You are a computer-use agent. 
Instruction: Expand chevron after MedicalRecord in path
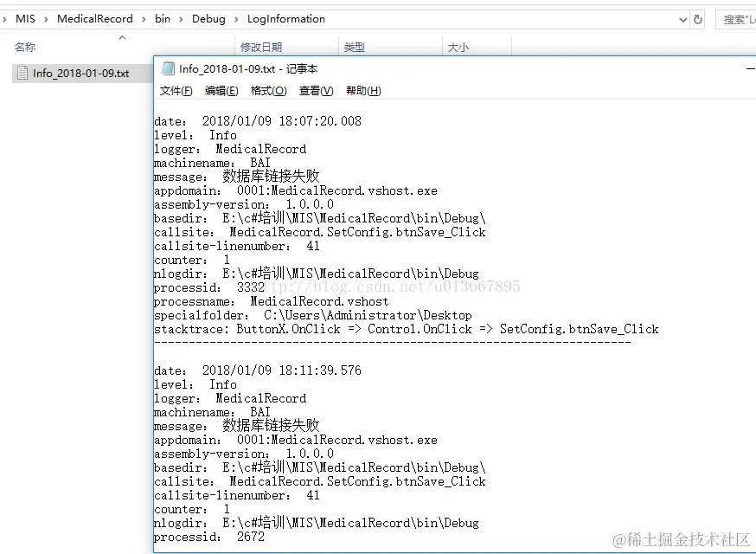pyautogui.click(x=144, y=19)
